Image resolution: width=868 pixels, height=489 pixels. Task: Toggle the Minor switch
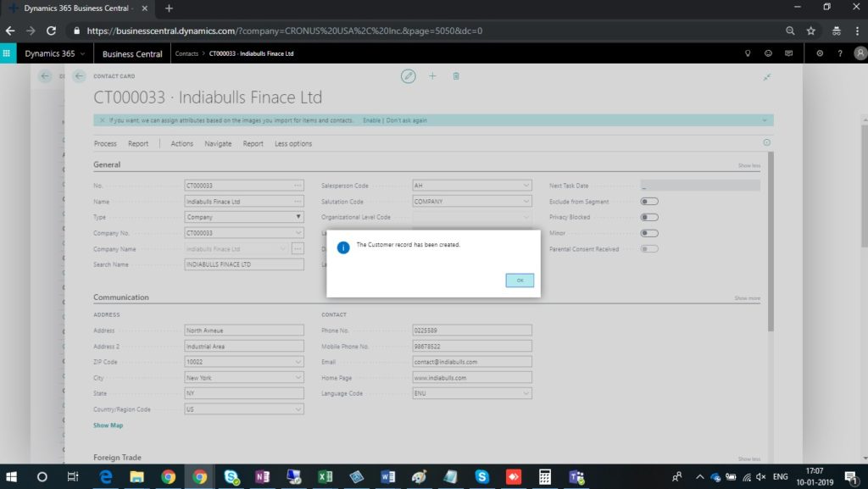click(x=649, y=233)
